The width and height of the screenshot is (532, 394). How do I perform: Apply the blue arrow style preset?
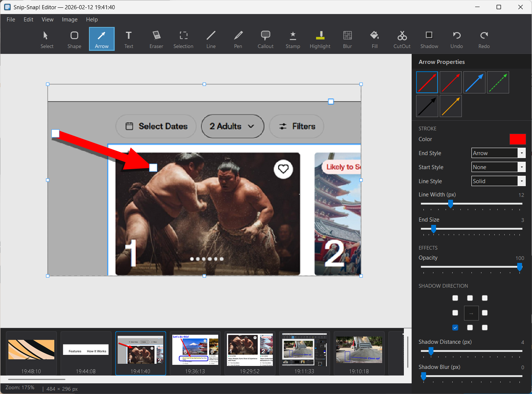(x=474, y=82)
